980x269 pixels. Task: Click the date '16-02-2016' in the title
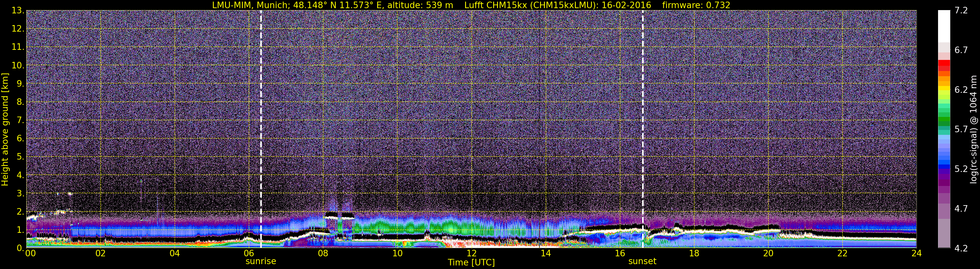(x=626, y=5)
